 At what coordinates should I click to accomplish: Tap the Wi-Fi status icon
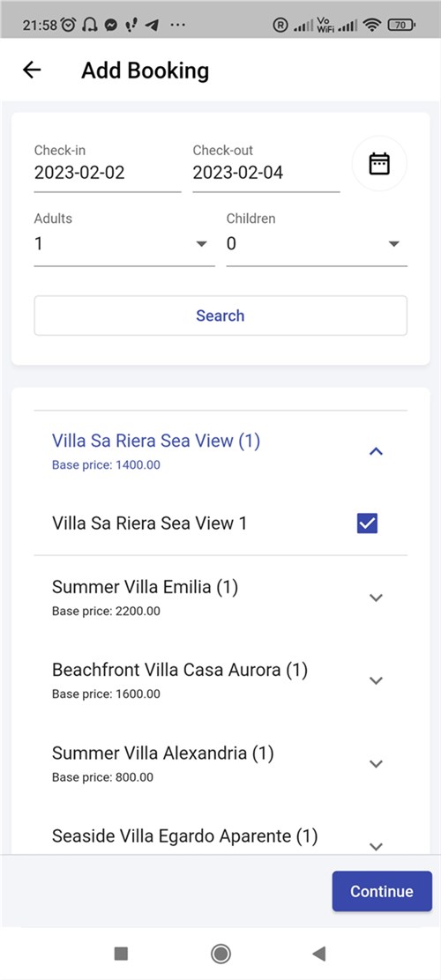pos(373,26)
